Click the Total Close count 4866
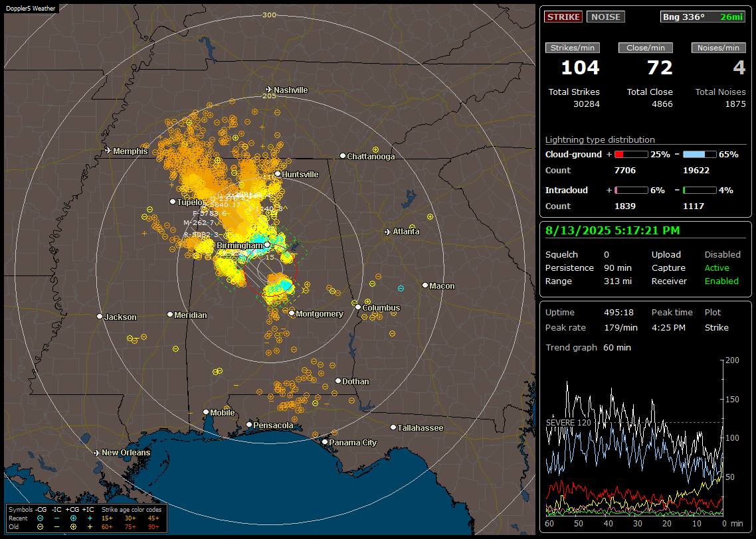This screenshot has width=756, height=539. tap(662, 104)
